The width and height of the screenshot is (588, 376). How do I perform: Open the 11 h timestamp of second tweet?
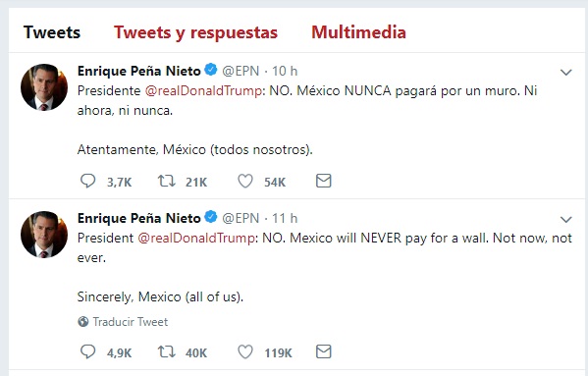click(285, 218)
